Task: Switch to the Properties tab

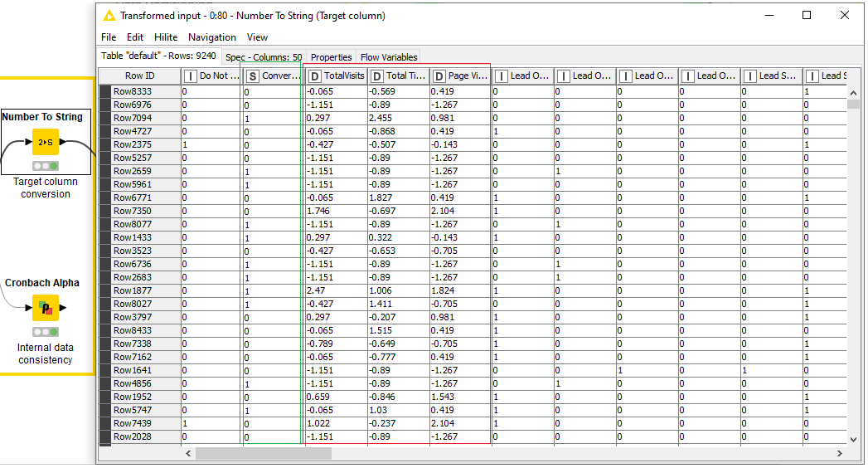Action: tap(331, 57)
